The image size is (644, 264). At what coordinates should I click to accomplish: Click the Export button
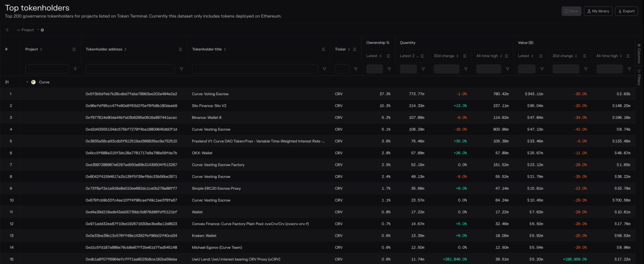626,11
